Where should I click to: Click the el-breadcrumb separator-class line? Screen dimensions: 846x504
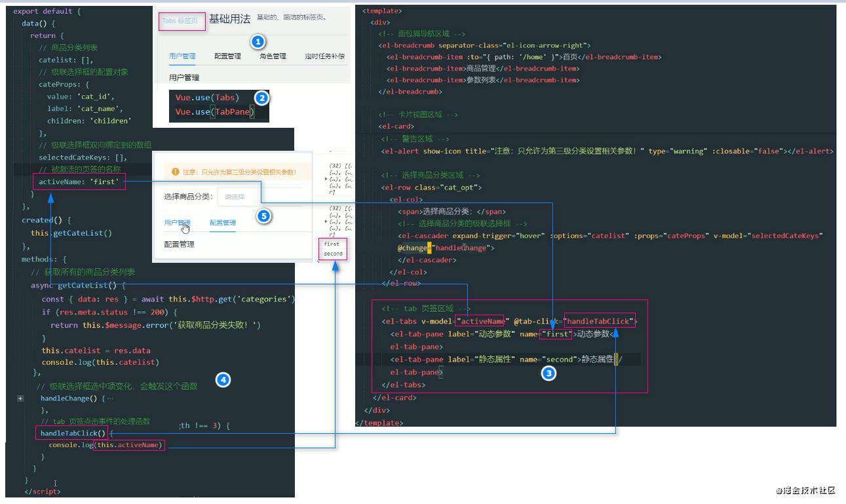click(485, 45)
